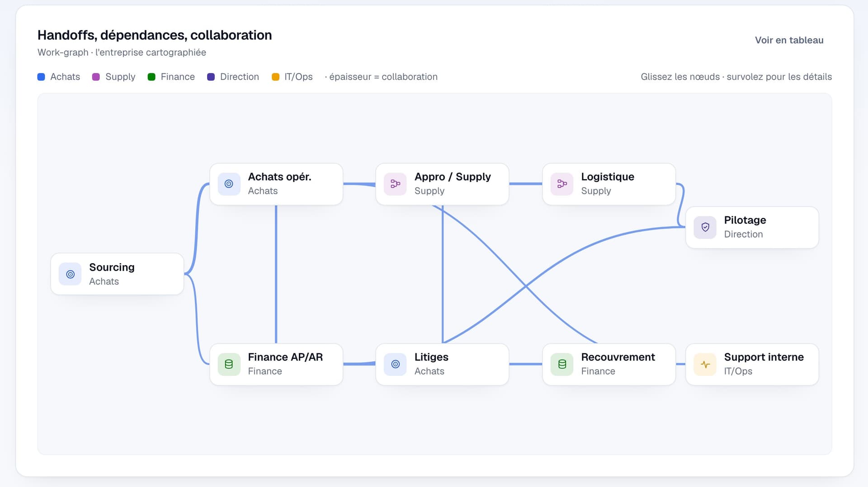
Task: Open the Voir en tableau view
Action: 789,40
